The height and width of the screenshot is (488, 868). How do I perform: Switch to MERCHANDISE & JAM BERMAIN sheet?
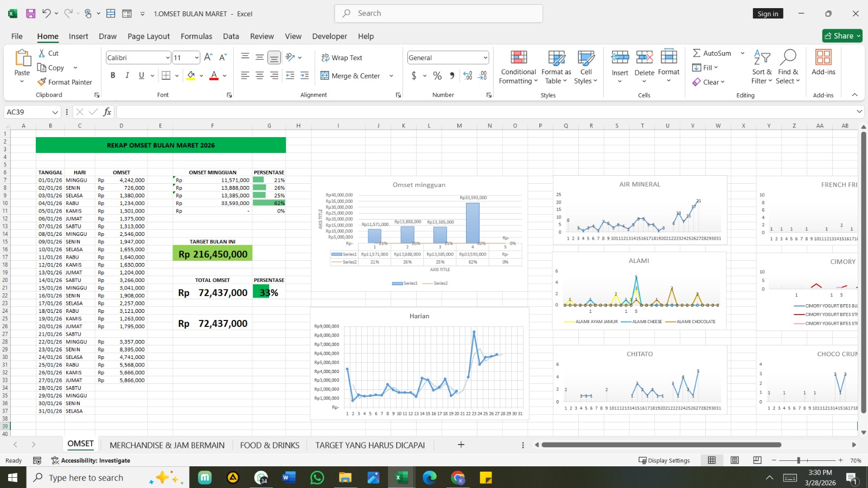(167, 445)
